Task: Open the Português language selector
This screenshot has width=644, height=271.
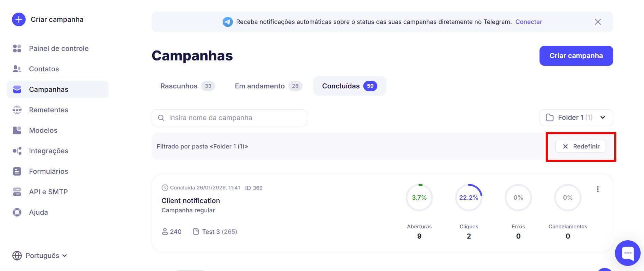Action: coord(40,256)
